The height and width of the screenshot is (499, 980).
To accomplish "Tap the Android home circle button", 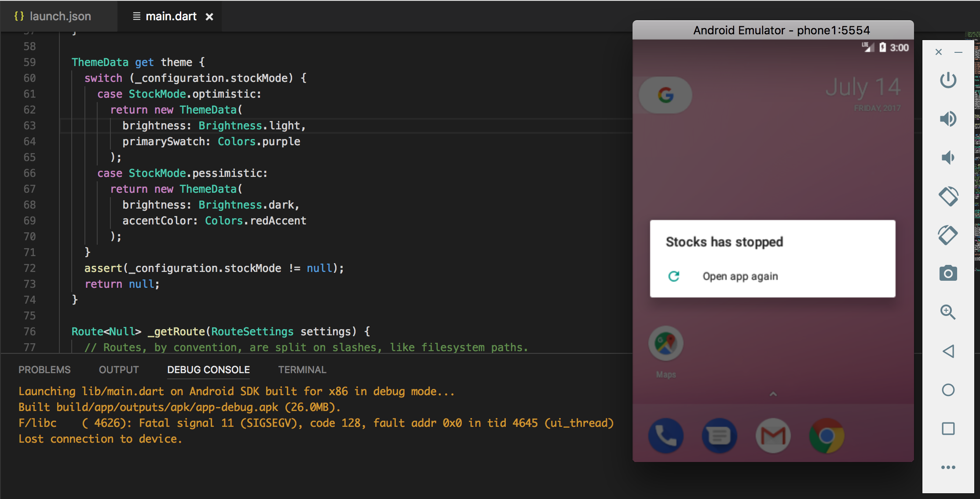I will point(948,390).
